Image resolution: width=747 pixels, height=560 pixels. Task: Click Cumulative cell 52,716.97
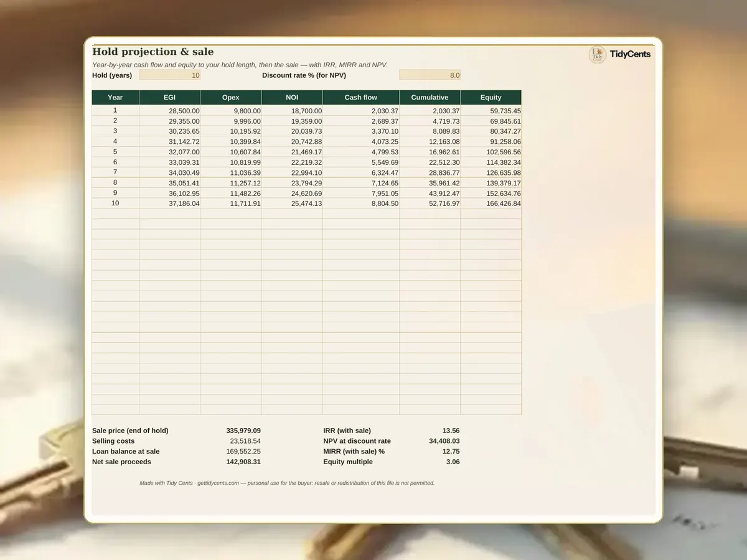pyautogui.click(x=430, y=203)
